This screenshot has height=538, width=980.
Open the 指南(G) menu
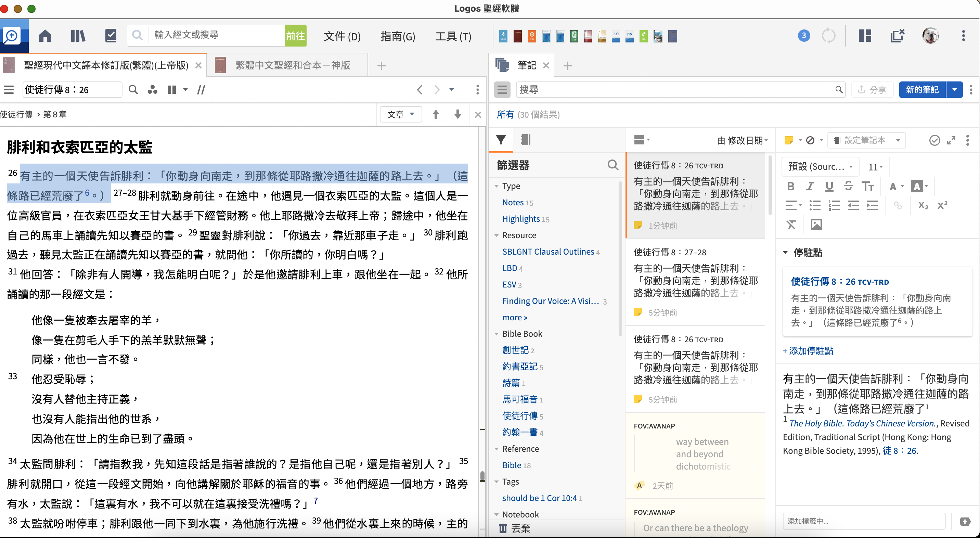pyautogui.click(x=398, y=37)
